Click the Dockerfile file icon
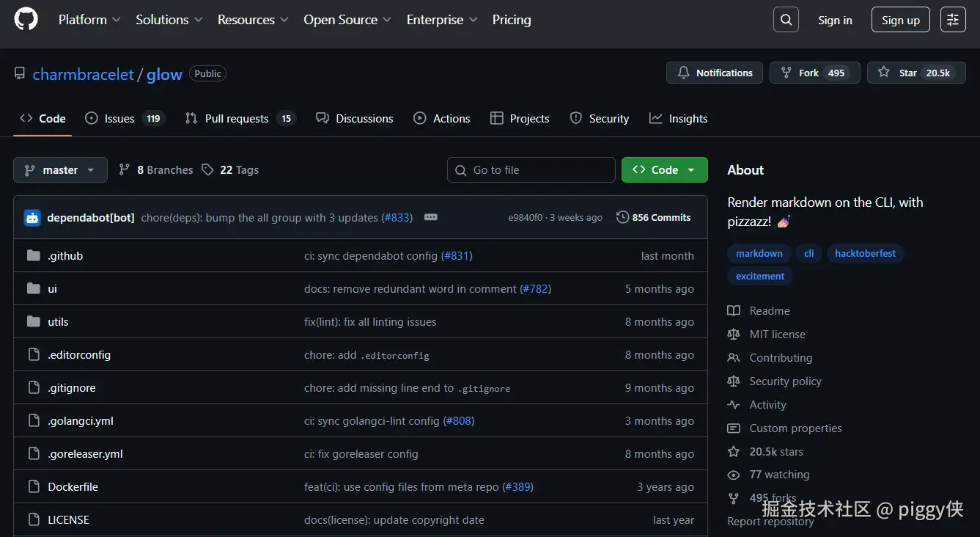980x537 pixels. [33, 487]
